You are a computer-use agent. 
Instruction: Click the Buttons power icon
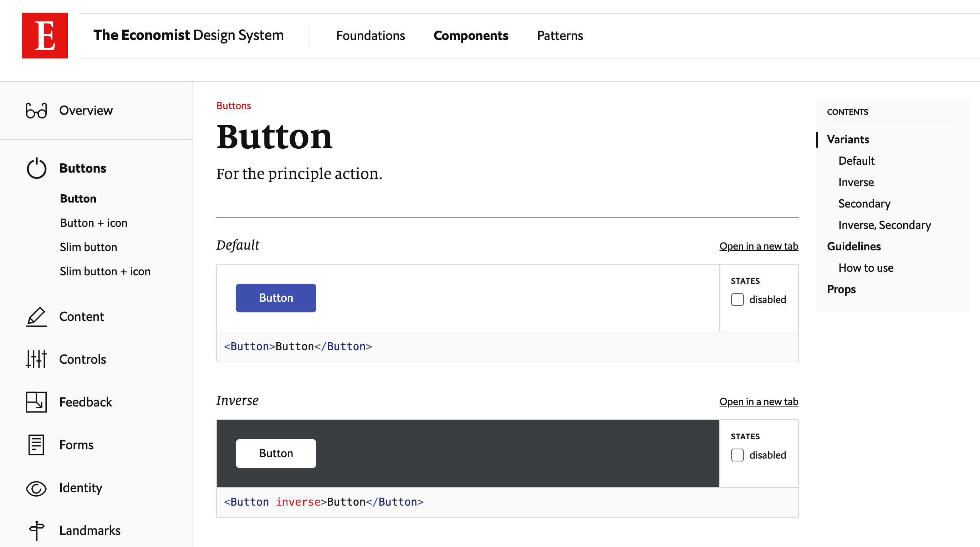coord(36,168)
